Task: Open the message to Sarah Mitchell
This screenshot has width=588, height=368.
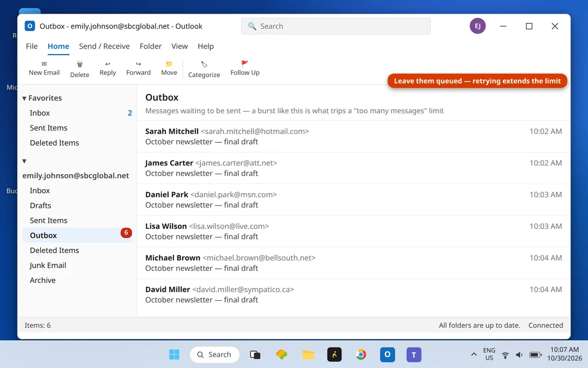Action: [354, 136]
